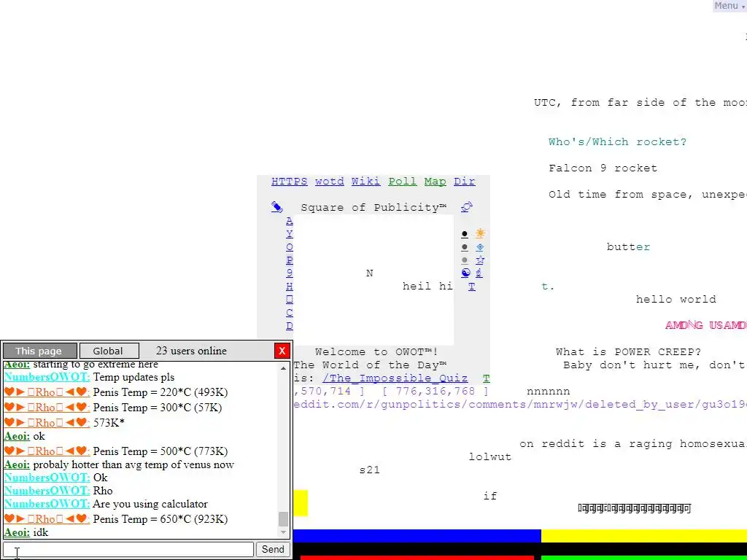
Task: Click Aeoi name on 'idk' message
Action: tap(17, 532)
